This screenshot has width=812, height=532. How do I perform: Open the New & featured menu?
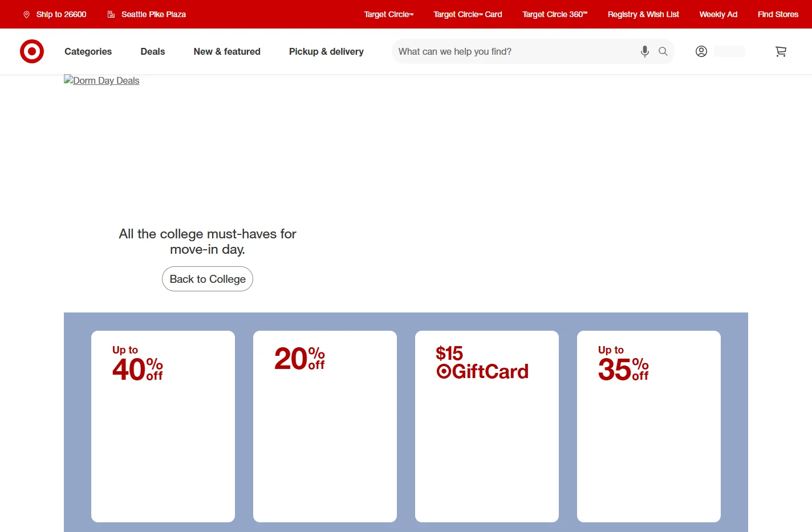[227, 51]
